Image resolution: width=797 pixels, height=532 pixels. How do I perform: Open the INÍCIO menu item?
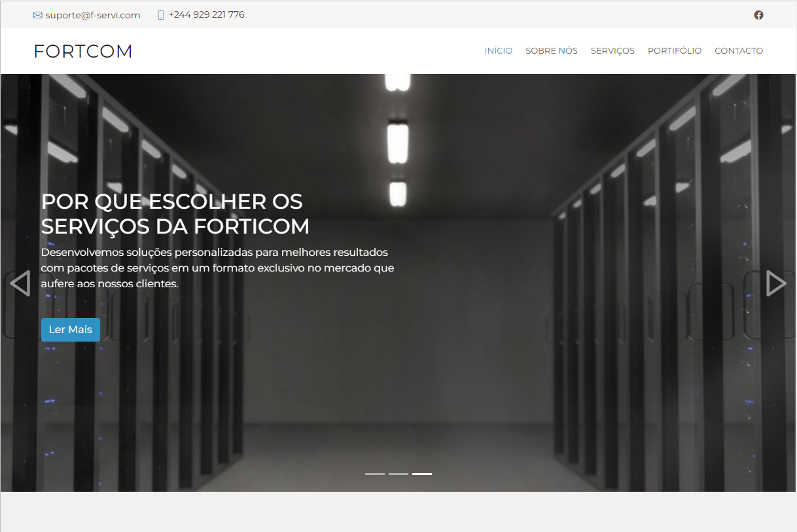point(499,50)
